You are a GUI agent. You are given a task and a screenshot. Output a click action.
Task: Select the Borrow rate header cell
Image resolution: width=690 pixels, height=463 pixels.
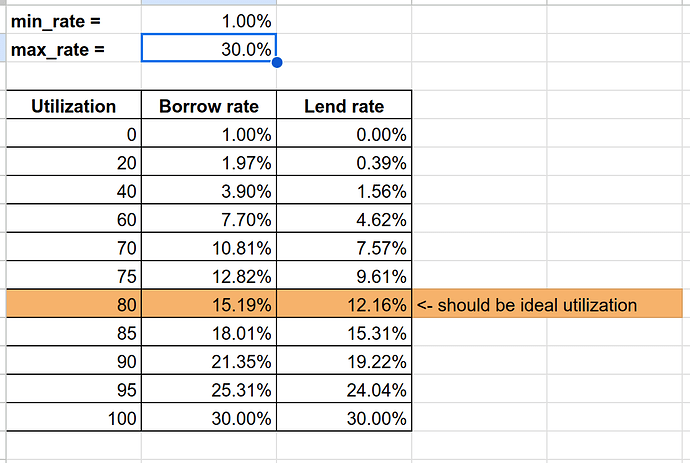[x=209, y=105]
